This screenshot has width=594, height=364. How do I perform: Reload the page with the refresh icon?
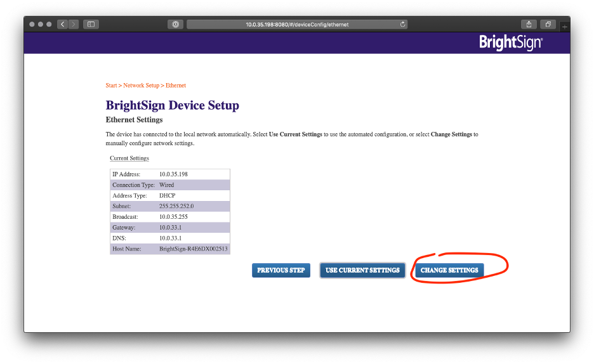pos(403,24)
